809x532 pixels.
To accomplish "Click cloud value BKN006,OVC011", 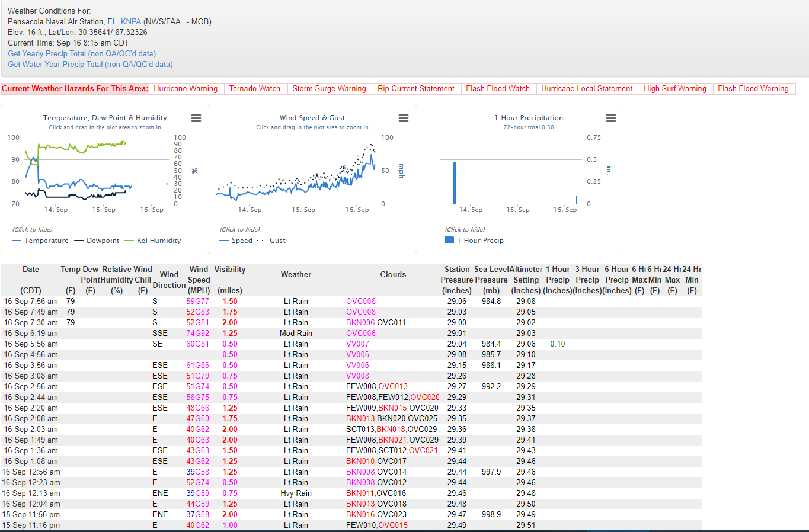I will [x=376, y=322].
